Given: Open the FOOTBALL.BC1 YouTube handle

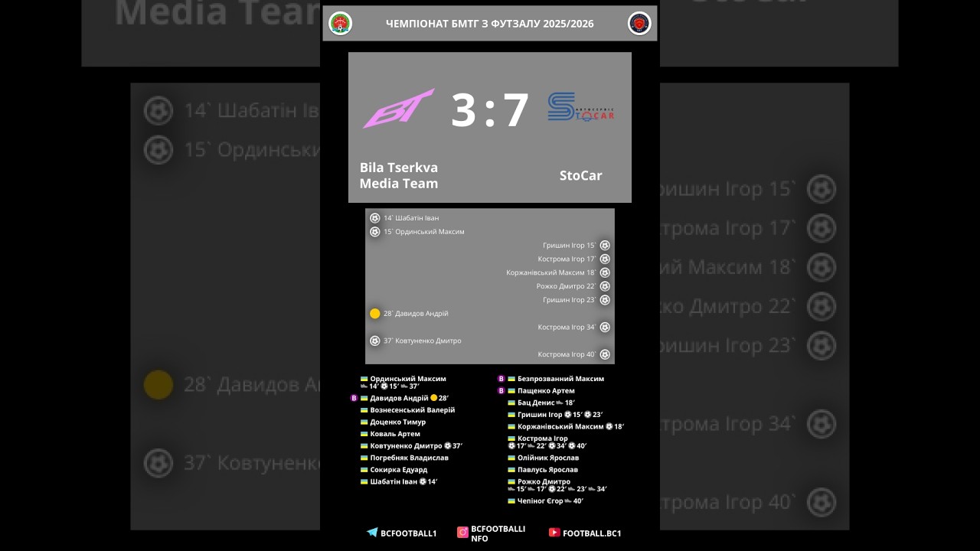Looking at the screenshot, I should [592, 533].
